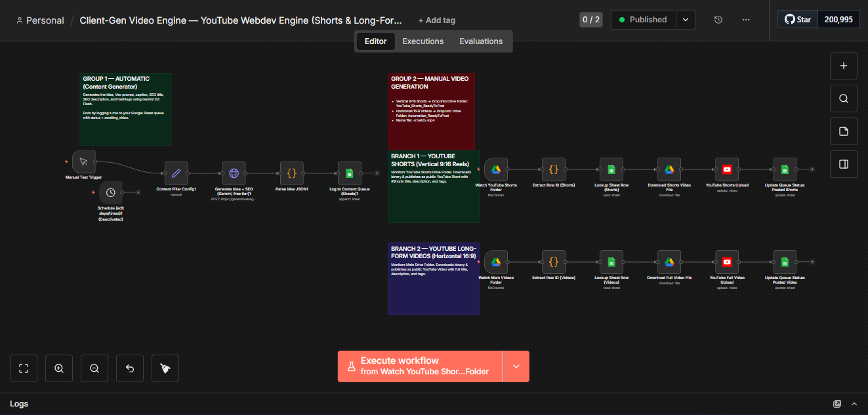This screenshot has width=868, height=415.
Task: Open the YouTube Shorts Upload node
Action: pos(727,169)
